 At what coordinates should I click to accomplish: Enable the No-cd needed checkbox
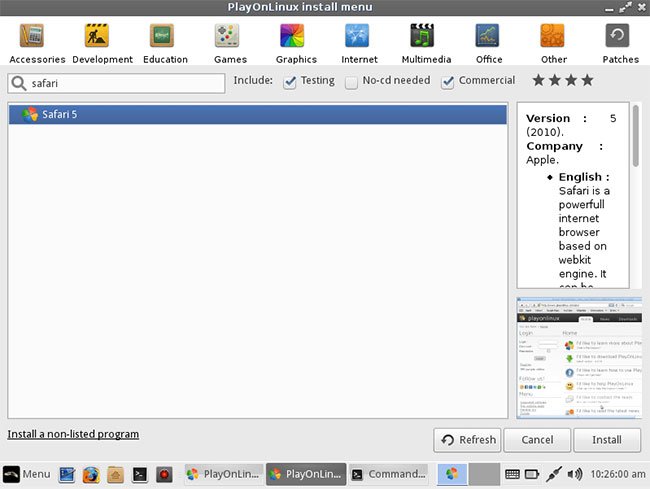[x=351, y=82]
